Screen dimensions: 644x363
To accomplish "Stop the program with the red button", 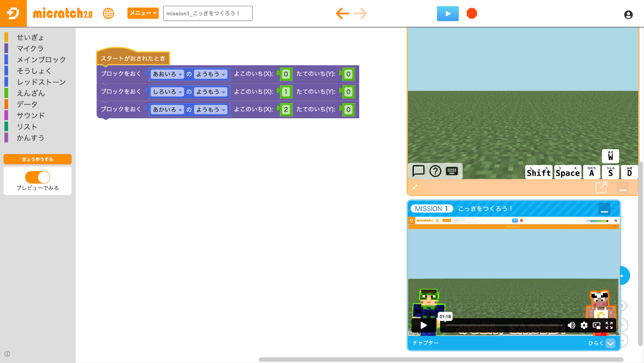I will [472, 14].
